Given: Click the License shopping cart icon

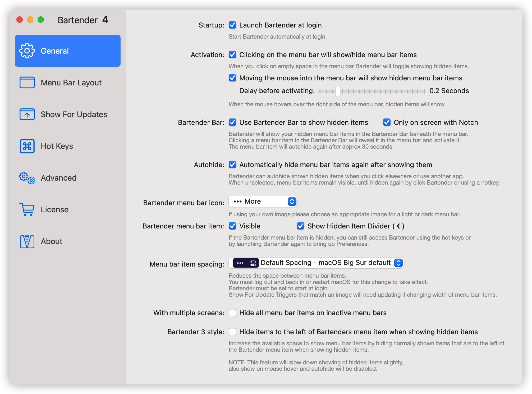Looking at the screenshot, I should 27,209.
